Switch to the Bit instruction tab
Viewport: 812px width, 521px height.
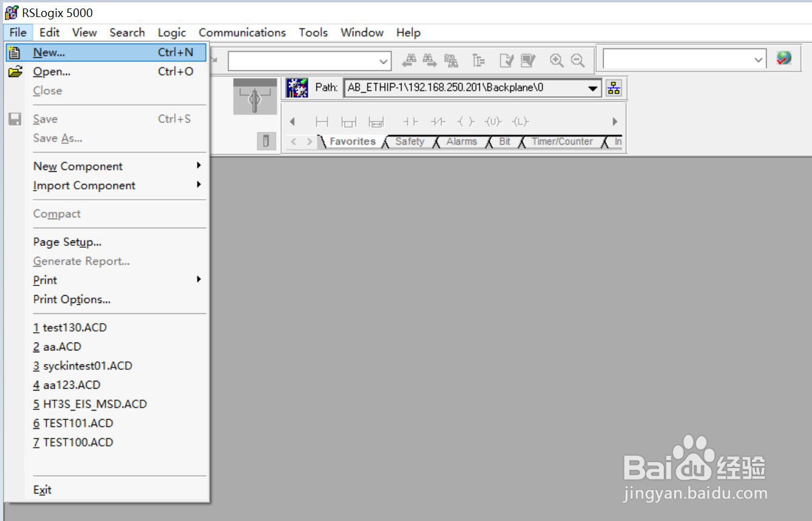504,141
